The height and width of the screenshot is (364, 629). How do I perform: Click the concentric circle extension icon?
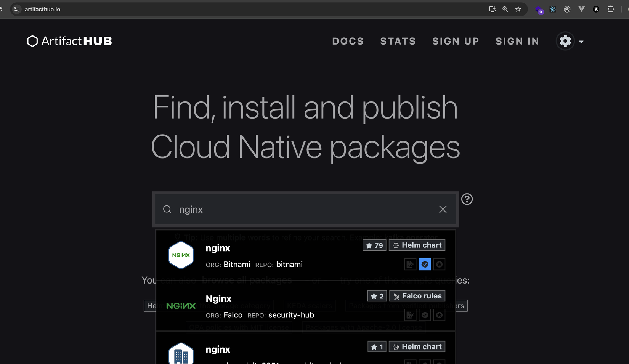pyautogui.click(x=567, y=9)
